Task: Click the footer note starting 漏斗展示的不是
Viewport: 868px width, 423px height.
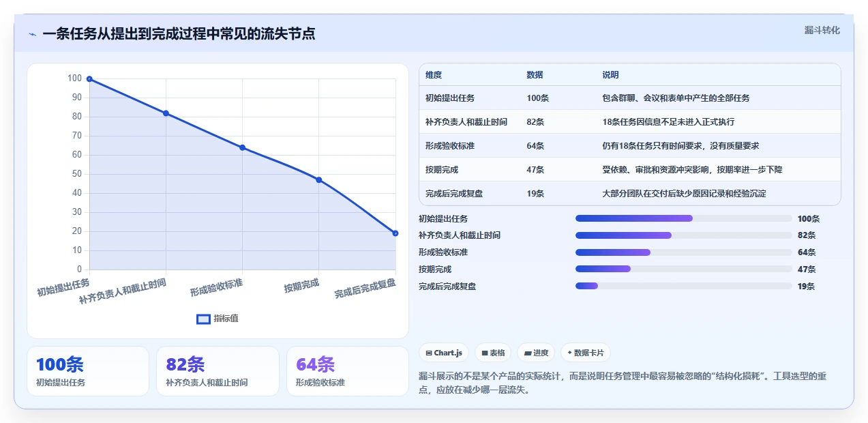Action: (x=622, y=383)
